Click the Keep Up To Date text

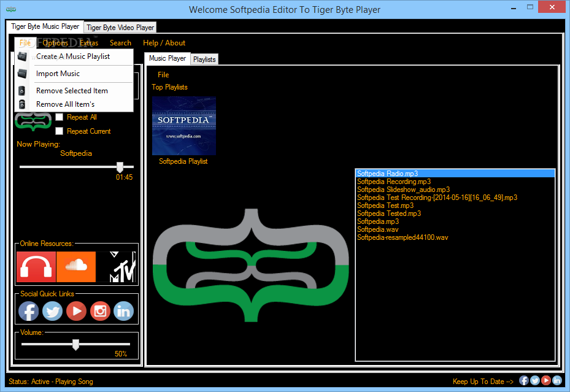pos(483,382)
